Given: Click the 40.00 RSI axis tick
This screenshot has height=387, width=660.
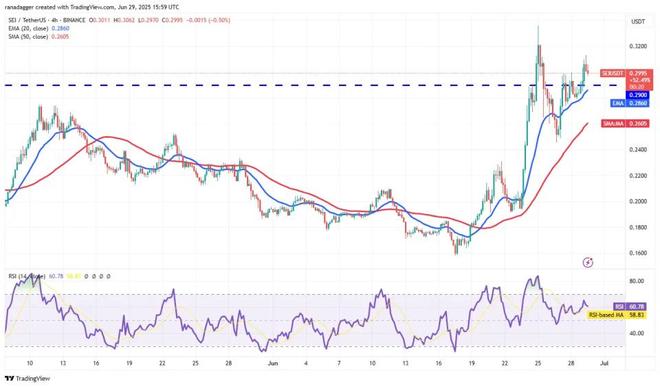Looking at the screenshot, I should [x=637, y=333].
